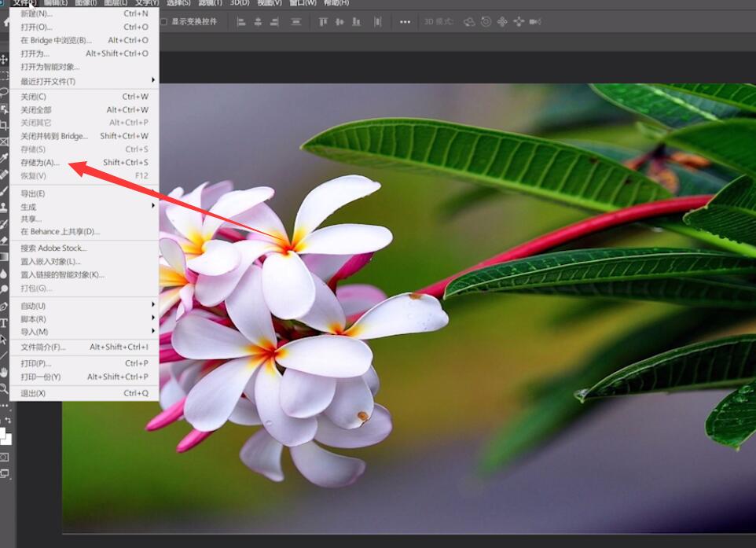Choose 存储为(A)... menu entry
The height and width of the screenshot is (548, 756).
click(x=84, y=163)
